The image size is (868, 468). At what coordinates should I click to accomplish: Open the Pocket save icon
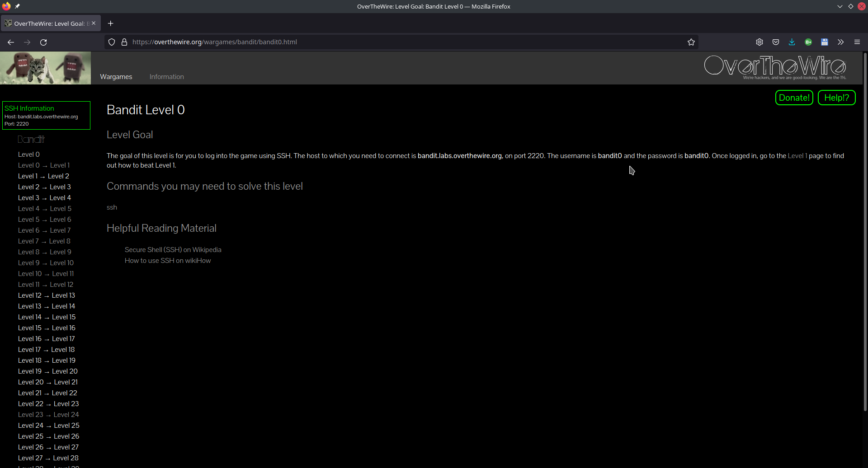[x=776, y=42]
